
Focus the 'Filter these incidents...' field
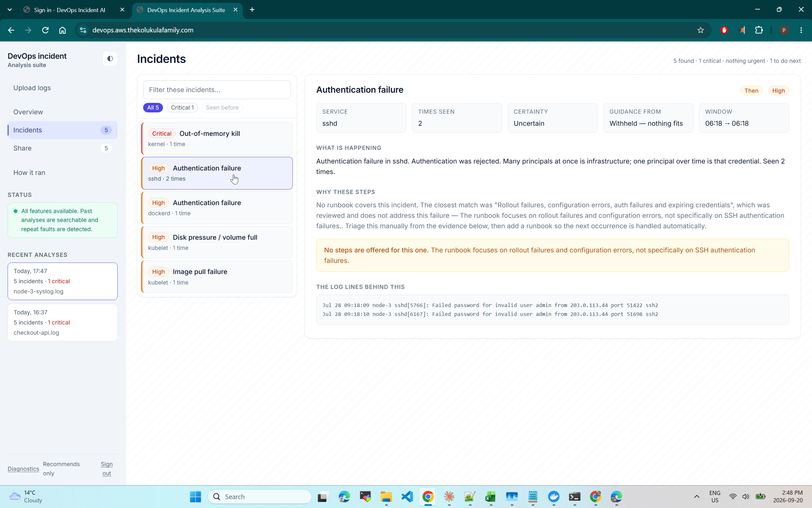coord(217,90)
